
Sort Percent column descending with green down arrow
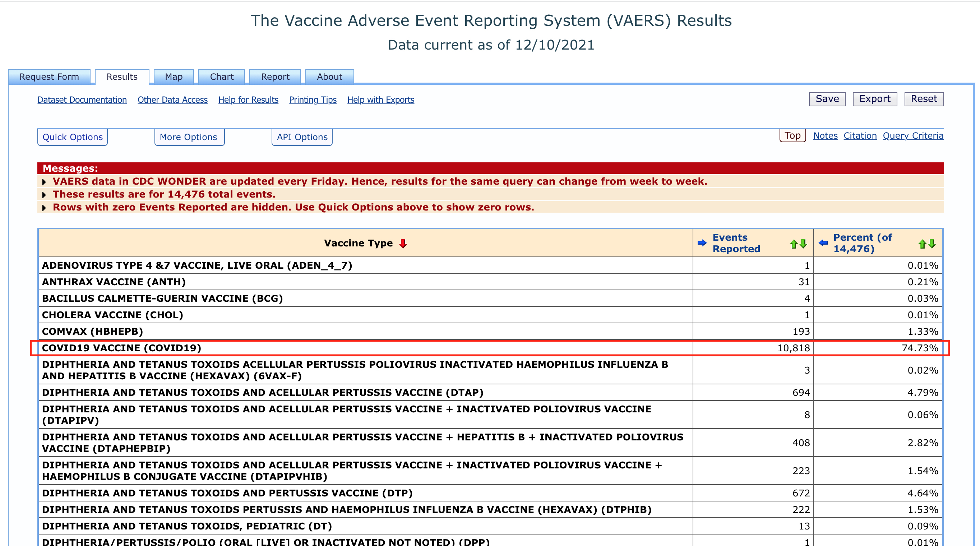point(932,244)
